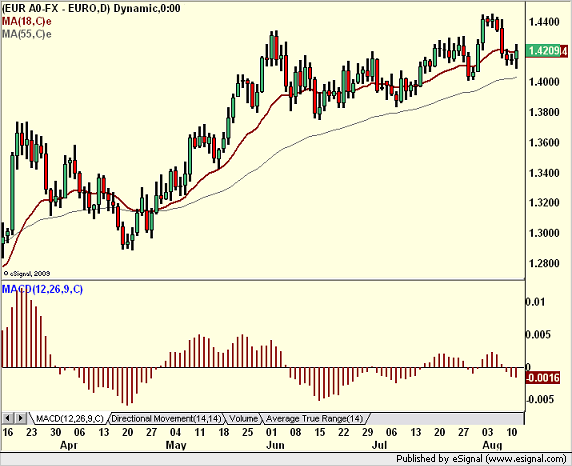Click the right scroll arrow beside indicator tabs
Viewport: 572px width, 466px height.
pos(20,418)
